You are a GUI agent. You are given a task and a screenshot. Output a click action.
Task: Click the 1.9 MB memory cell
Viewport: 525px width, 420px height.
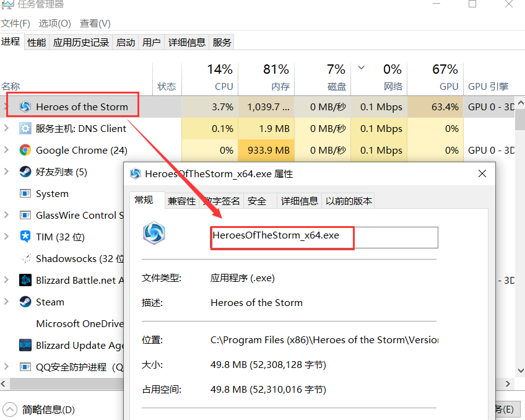[x=266, y=129]
